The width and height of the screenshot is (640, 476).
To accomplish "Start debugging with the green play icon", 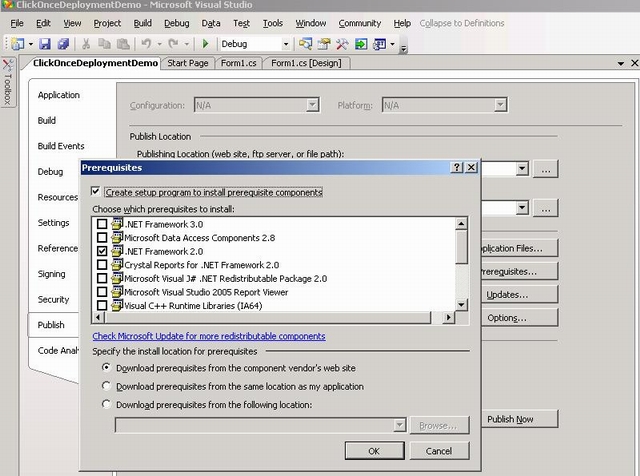I will click(205, 43).
